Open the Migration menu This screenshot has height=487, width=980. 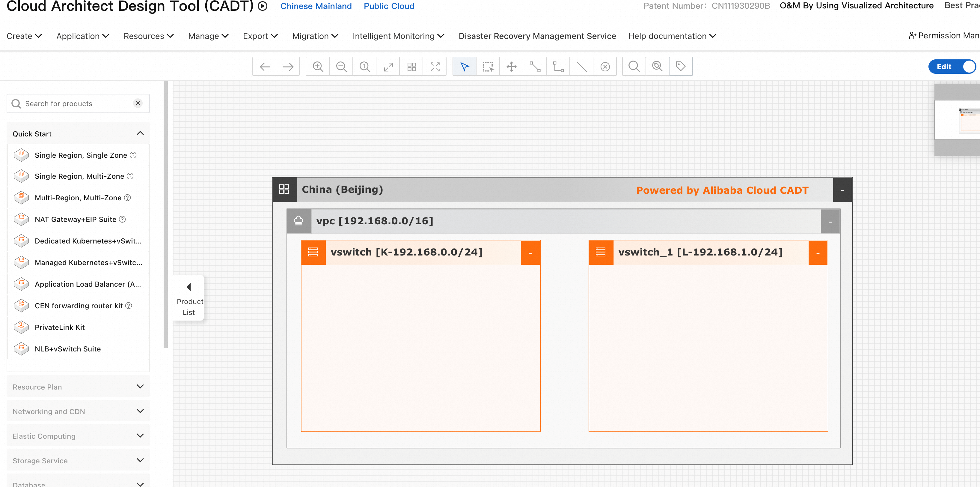pos(315,36)
